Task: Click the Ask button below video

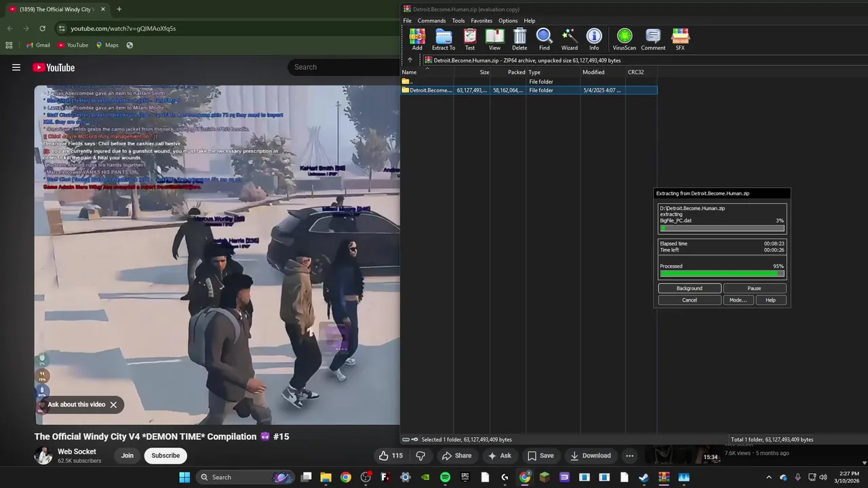Action: (x=500, y=455)
